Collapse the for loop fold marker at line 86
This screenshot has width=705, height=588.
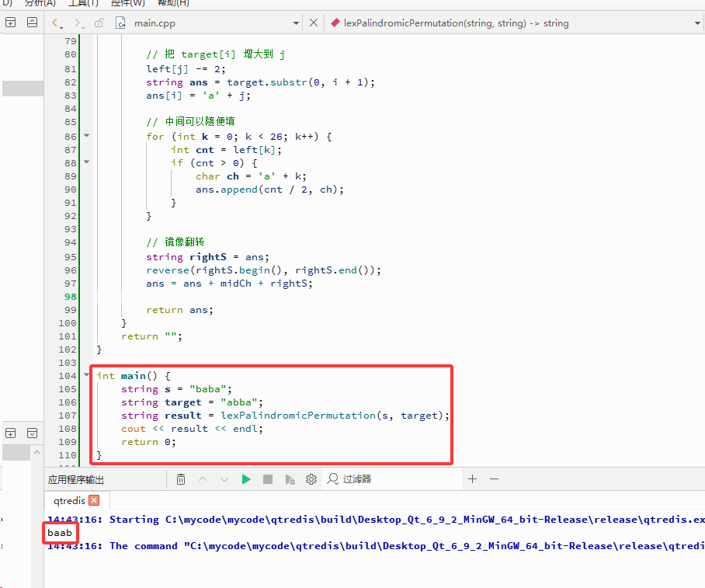pos(87,135)
